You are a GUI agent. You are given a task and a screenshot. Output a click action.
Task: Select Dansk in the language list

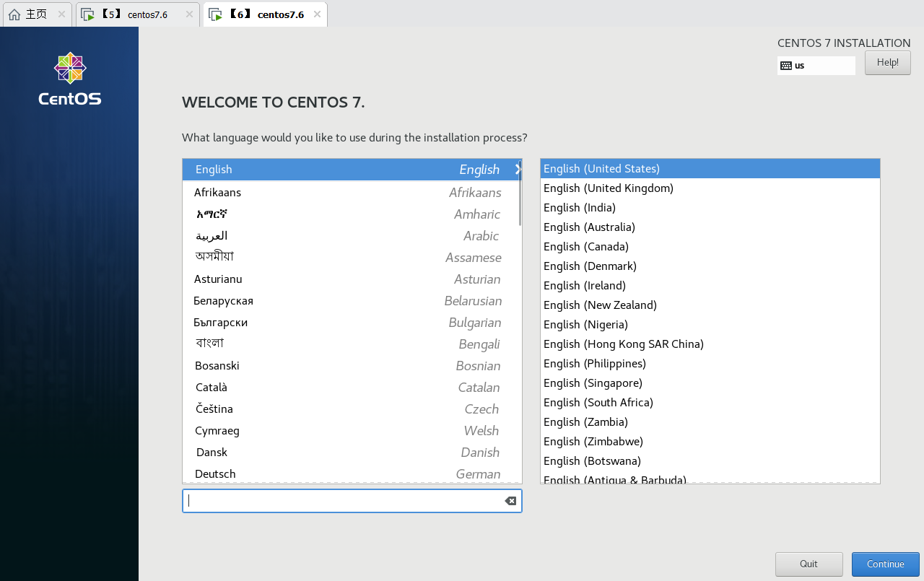pyautogui.click(x=352, y=453)
